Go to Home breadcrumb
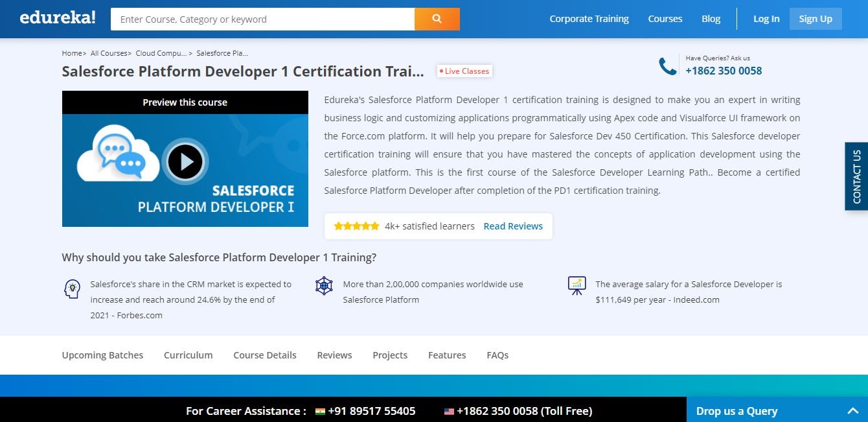868x422 pixels. coord(71,53)
